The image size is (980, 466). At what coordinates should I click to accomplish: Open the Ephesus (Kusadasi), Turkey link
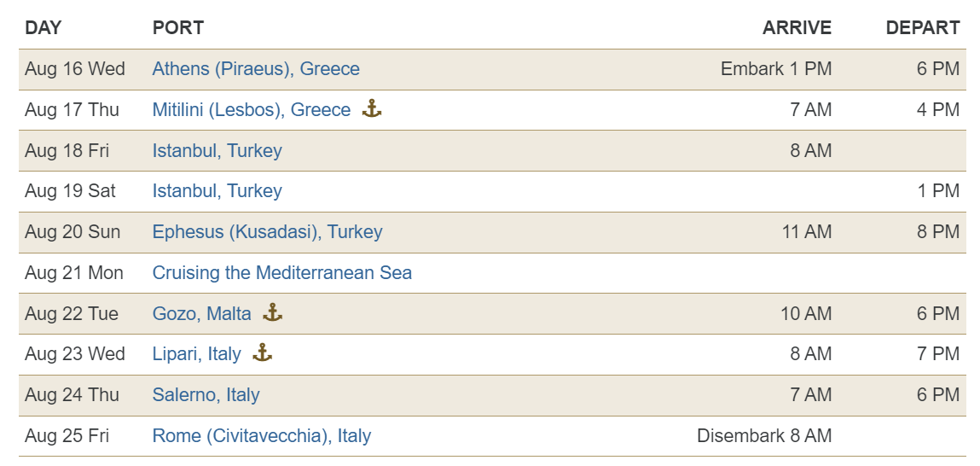268,232
